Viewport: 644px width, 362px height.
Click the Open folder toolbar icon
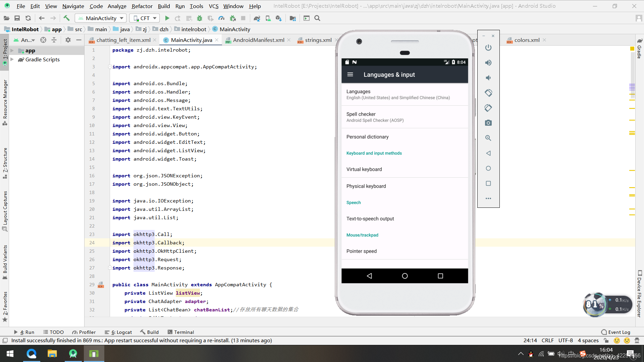6,18
